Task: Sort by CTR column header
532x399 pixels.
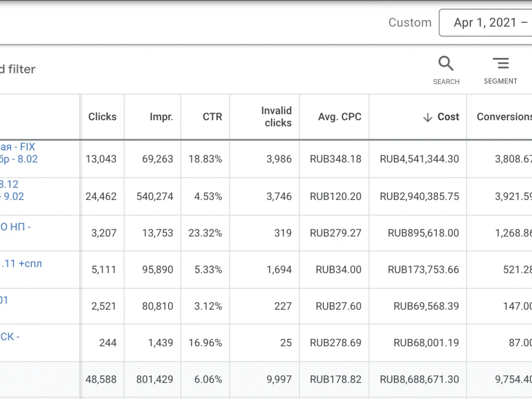Action: point(212,117)
